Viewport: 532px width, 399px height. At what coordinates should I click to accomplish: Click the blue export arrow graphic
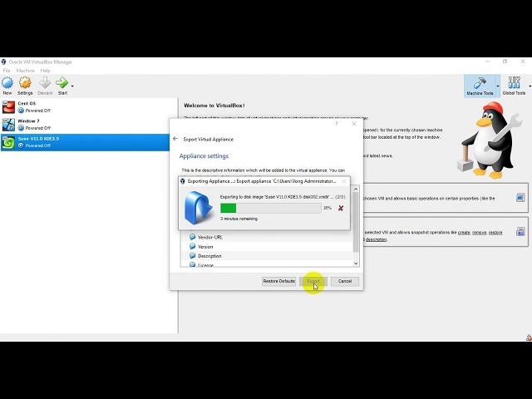click(x=198, y=208)
